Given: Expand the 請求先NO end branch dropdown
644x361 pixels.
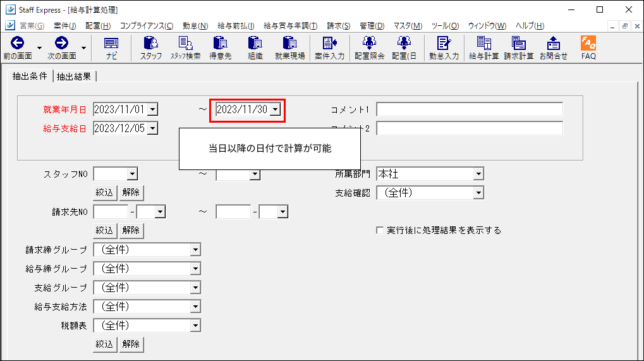Looking at the screenshot, I should (283, 212).
